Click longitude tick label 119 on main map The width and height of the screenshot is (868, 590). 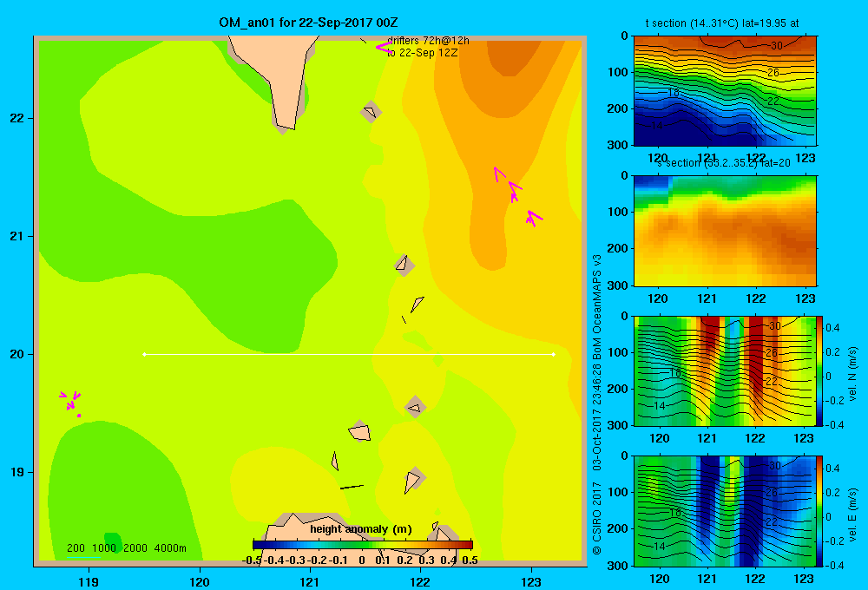point(89,582)
